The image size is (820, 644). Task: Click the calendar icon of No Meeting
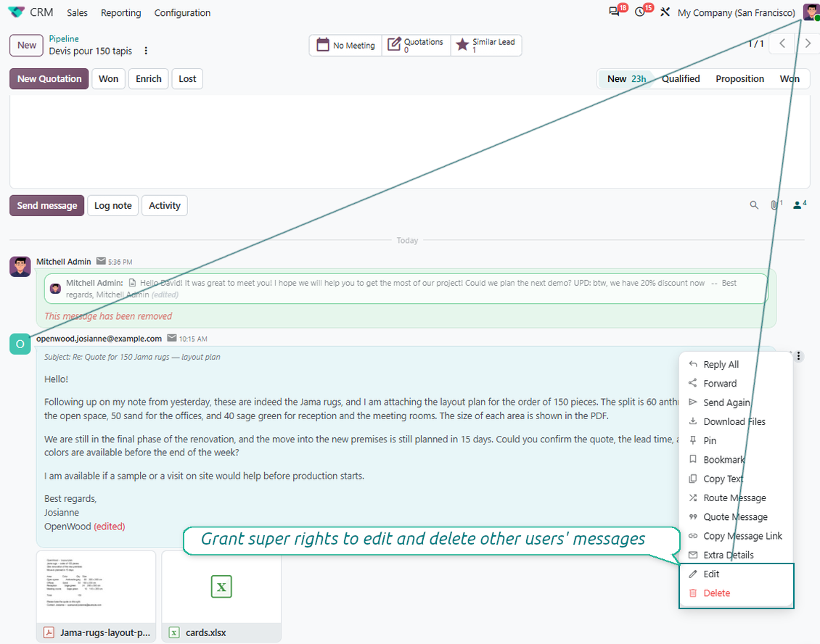point(323,45)
